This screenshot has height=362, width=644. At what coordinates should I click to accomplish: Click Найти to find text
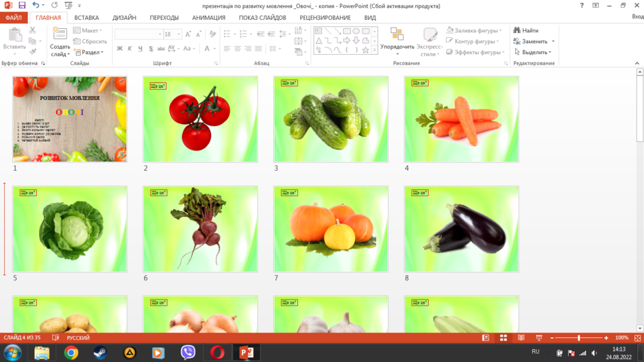coord(526,30)
